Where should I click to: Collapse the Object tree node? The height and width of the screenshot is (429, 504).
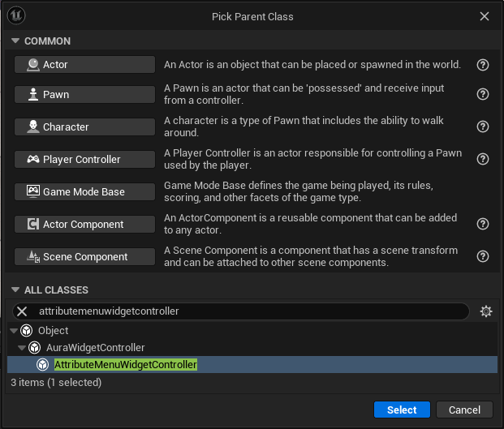click(x=13, y=331)
